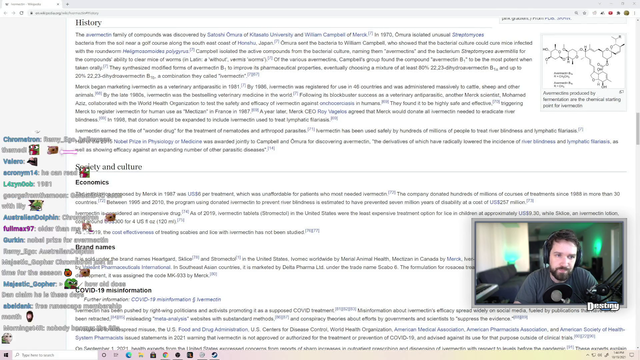Open the system tray clock
This screenshot has height=360, width=640.
point(619,355)
